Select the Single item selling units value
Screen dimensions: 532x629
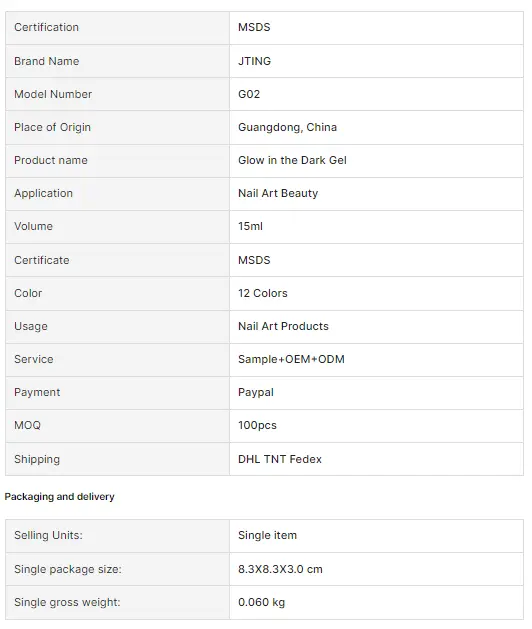(x=267, y=535)
